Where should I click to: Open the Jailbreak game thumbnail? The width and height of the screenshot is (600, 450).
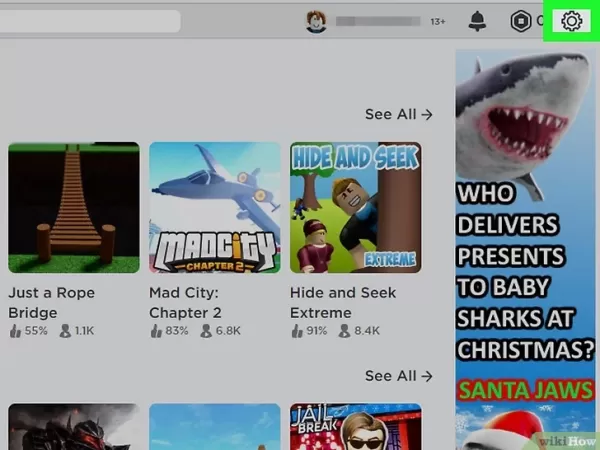pos(355,427)
